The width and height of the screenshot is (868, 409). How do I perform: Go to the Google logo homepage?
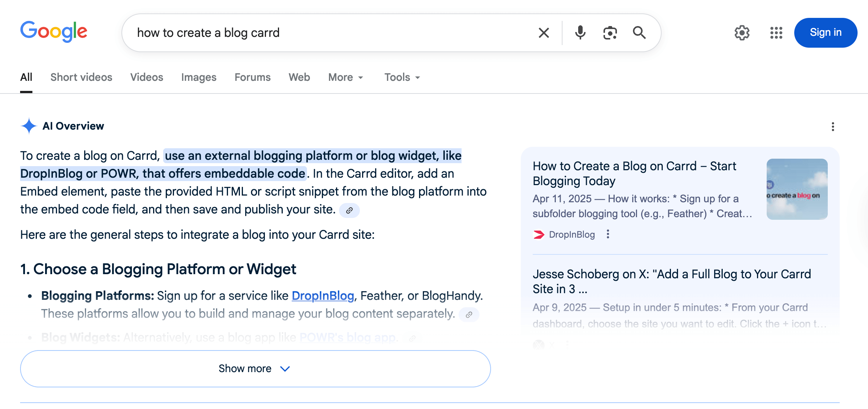(x=54, y=32)
